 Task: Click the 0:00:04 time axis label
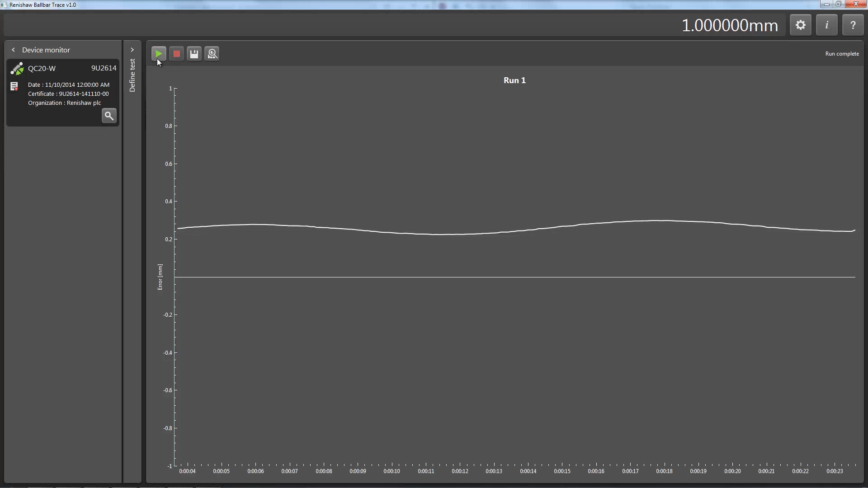(x=187, y=471)
